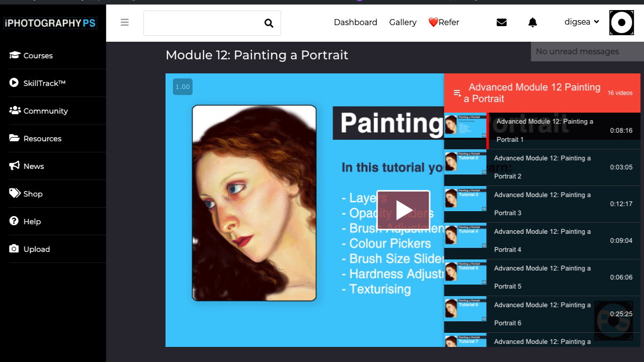The image size is (644, 362).
Task: Click the search magnifier icon
Action: click(269, 23)
